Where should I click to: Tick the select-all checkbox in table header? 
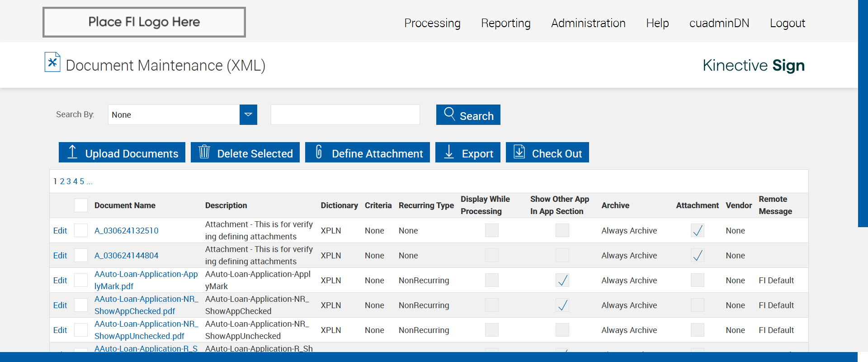tap(81, 205)
